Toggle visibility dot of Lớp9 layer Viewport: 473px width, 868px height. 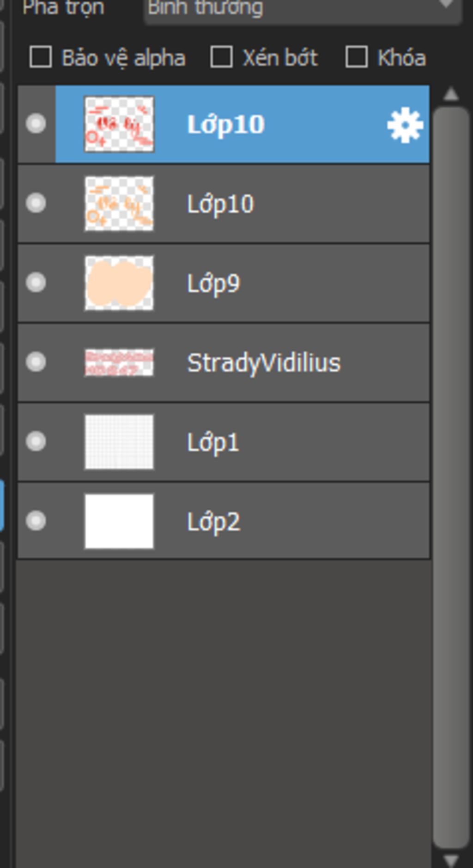pos(36,283)
